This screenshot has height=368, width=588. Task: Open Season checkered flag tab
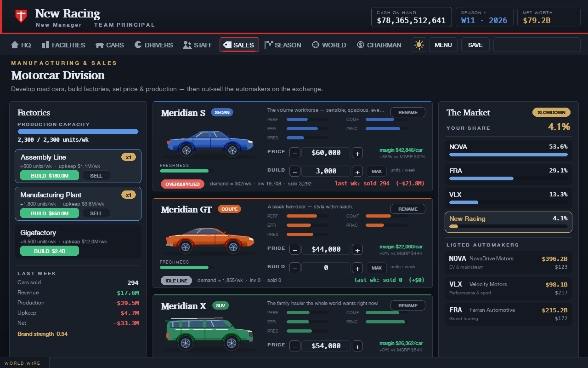tap(283, 45)
